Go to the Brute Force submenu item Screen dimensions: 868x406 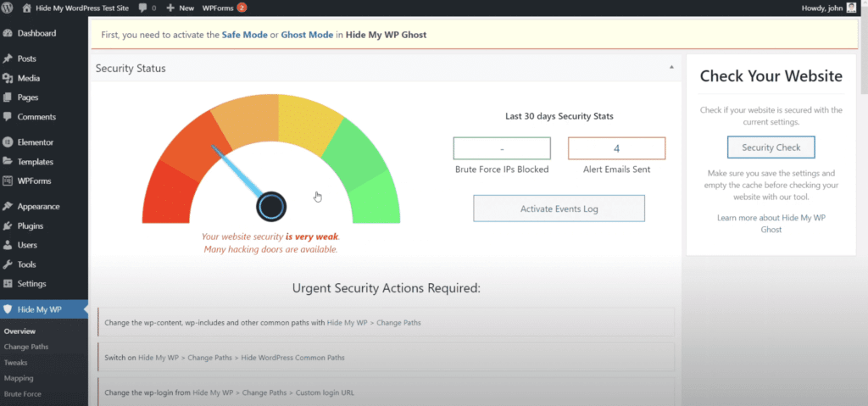23,394
